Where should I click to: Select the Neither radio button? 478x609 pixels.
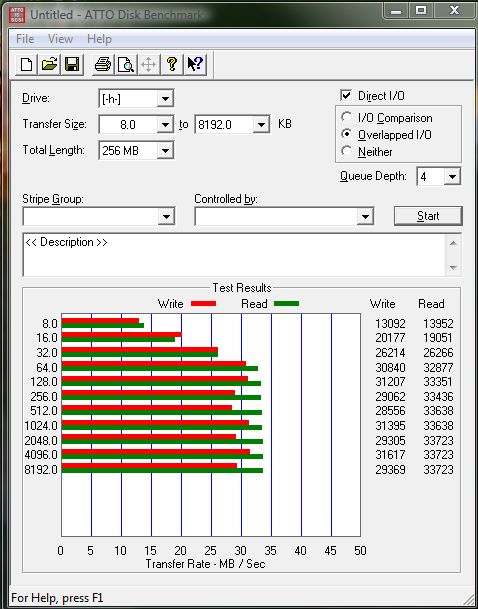click(346, 151)
